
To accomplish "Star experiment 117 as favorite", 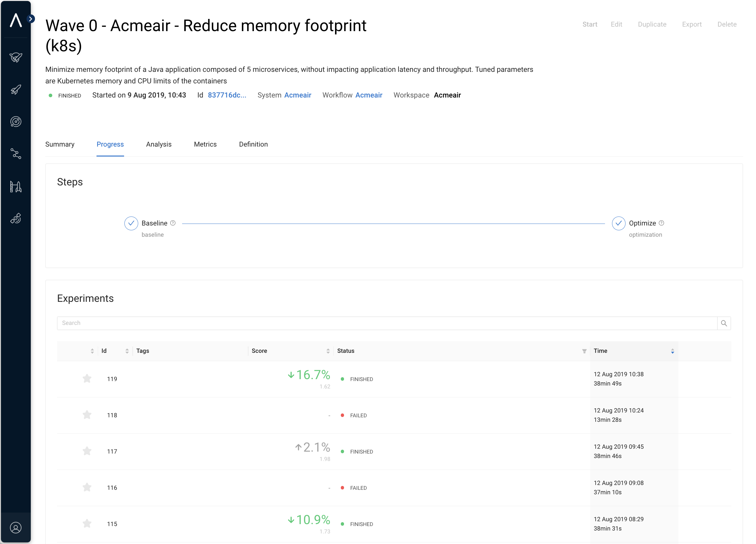I will click(87, 451).
